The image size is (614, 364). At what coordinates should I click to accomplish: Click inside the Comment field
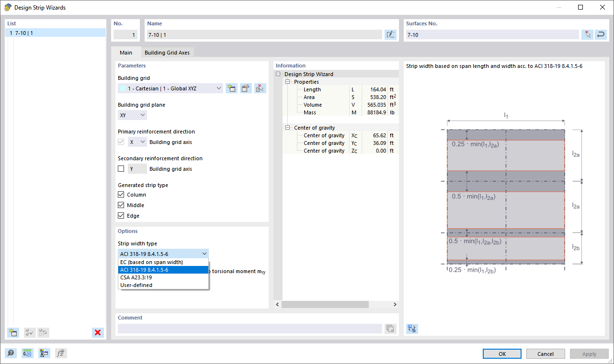[249, 329]
